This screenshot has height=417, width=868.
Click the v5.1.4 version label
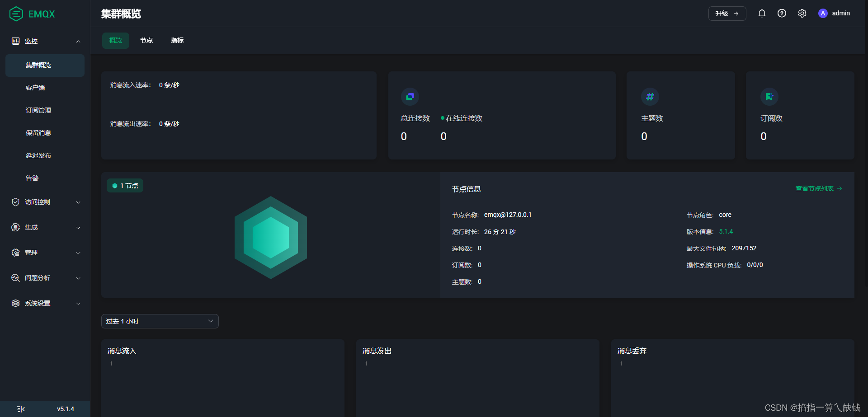pyautogui.click(x=66, y=409)
